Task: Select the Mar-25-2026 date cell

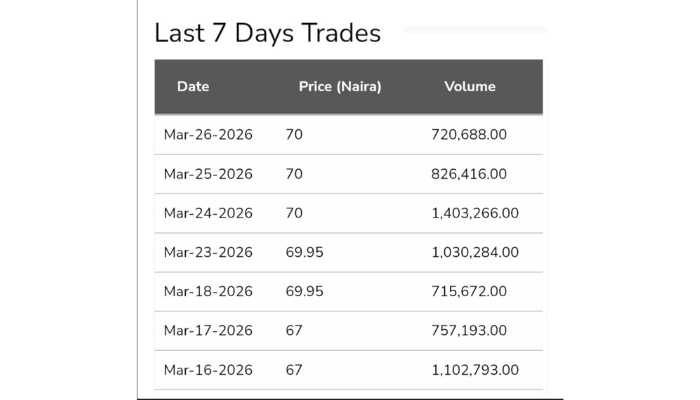Action: [208, 174]
